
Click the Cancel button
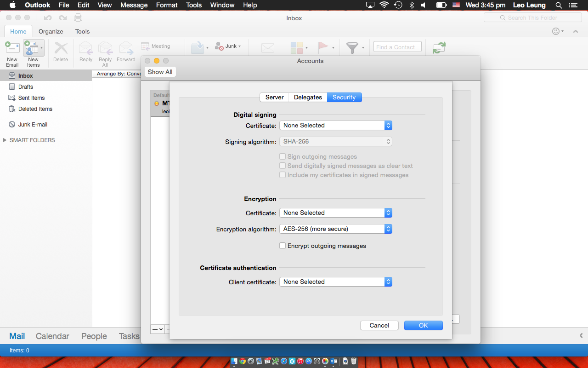tap(379, 325)
